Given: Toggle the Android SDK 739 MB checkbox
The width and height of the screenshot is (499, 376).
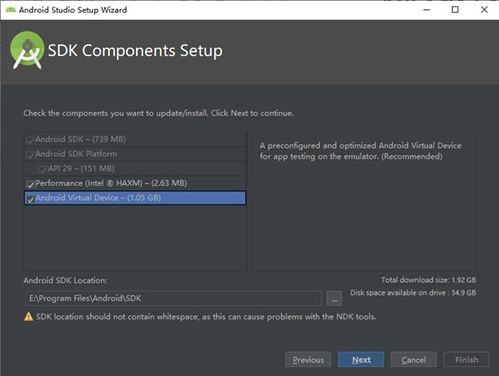Looking at the screenshot, I should 30,140.
